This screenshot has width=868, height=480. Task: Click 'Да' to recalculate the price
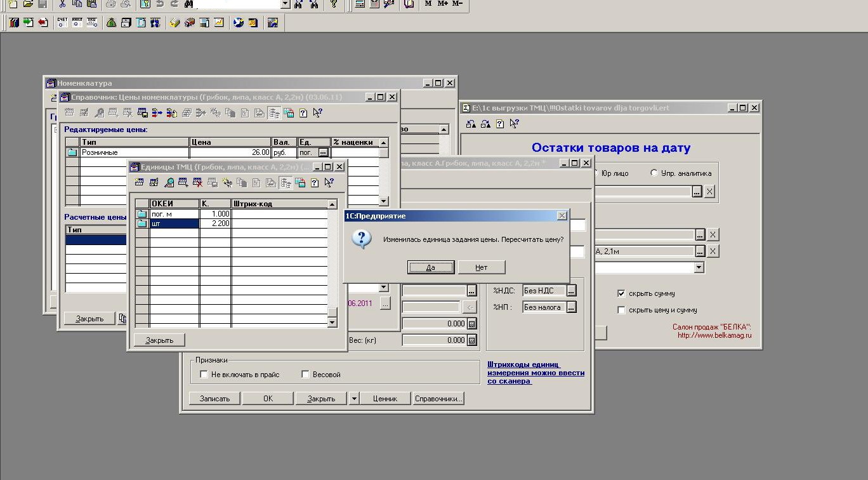430,267
